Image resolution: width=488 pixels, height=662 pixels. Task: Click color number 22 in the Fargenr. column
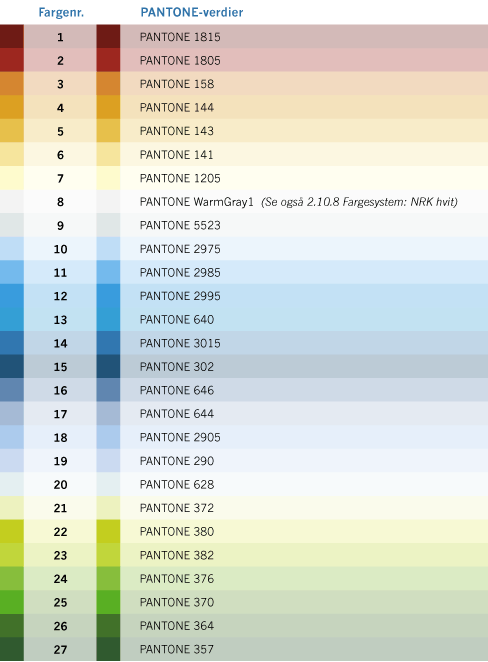click(60, 532)
